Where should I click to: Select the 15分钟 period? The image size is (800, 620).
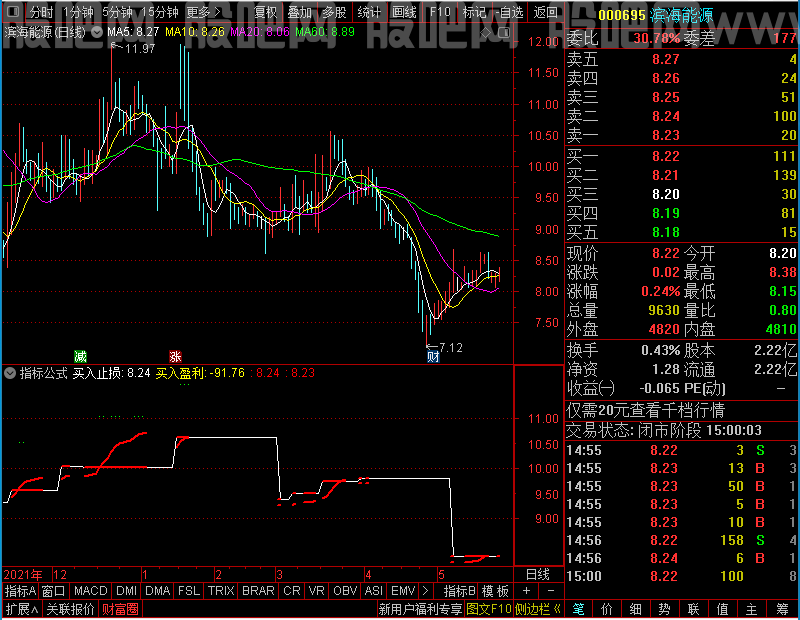point(159,12)
